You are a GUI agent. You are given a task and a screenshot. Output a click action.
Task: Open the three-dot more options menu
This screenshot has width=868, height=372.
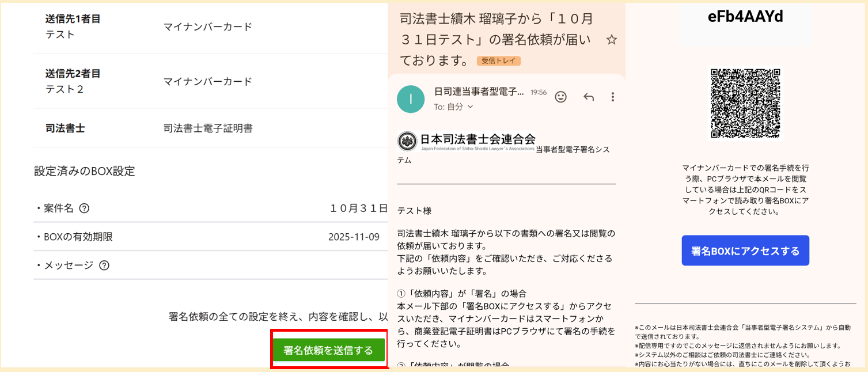pyautogui.click(x=613, y=97)
